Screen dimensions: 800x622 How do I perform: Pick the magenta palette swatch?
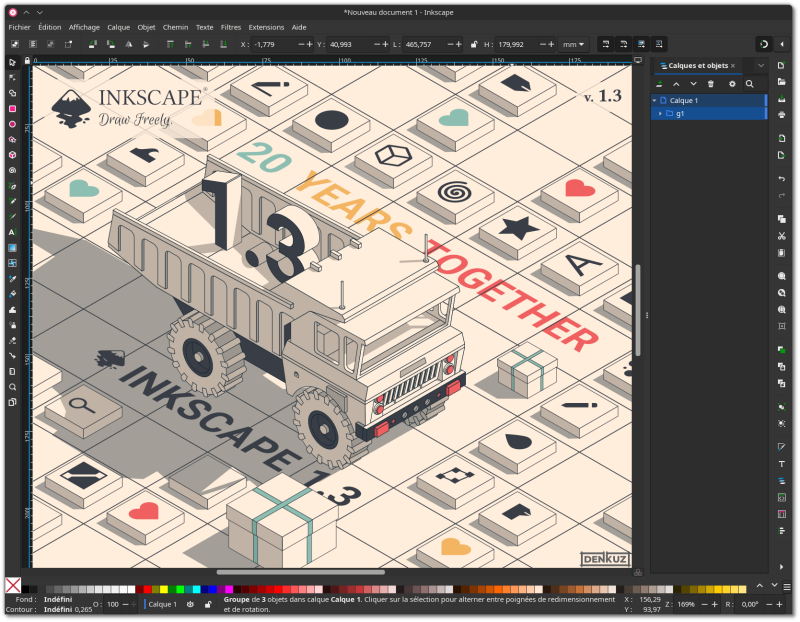click(x=229, y=589)
